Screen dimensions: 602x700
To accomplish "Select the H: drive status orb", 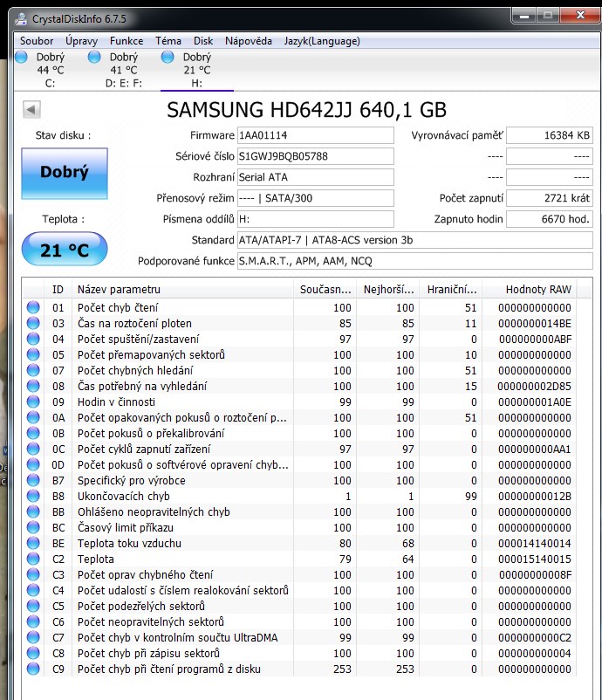I will pyautogui.click(x=168, y=58).
